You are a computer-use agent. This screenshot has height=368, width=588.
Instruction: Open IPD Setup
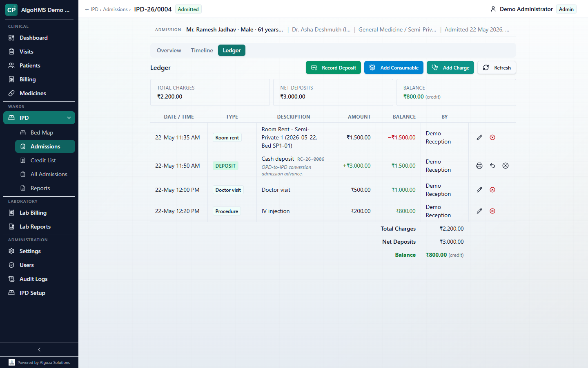39,293
